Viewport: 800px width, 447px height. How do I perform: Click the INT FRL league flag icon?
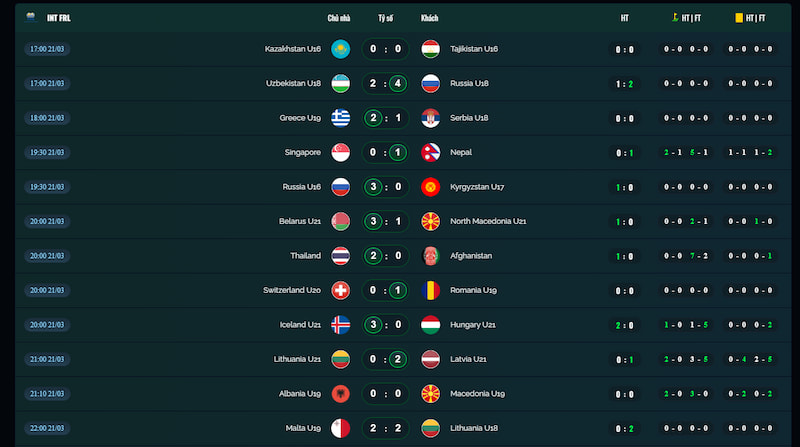pos(30,17)
